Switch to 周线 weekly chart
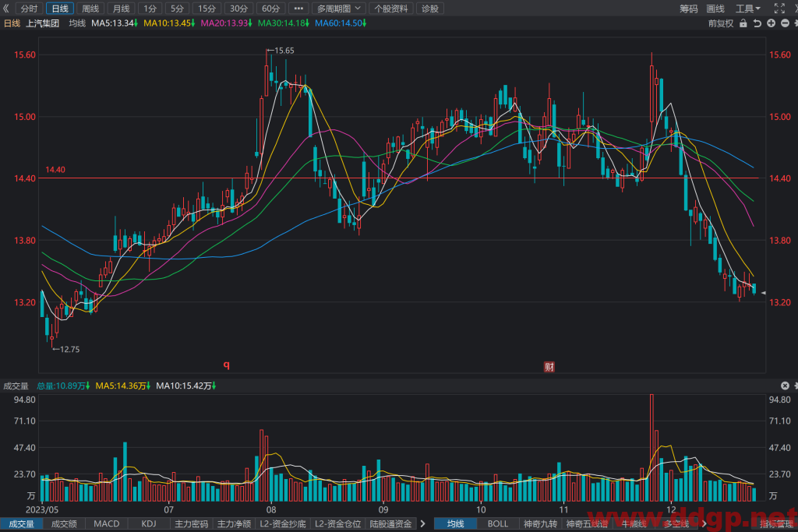 click(90, 8)
